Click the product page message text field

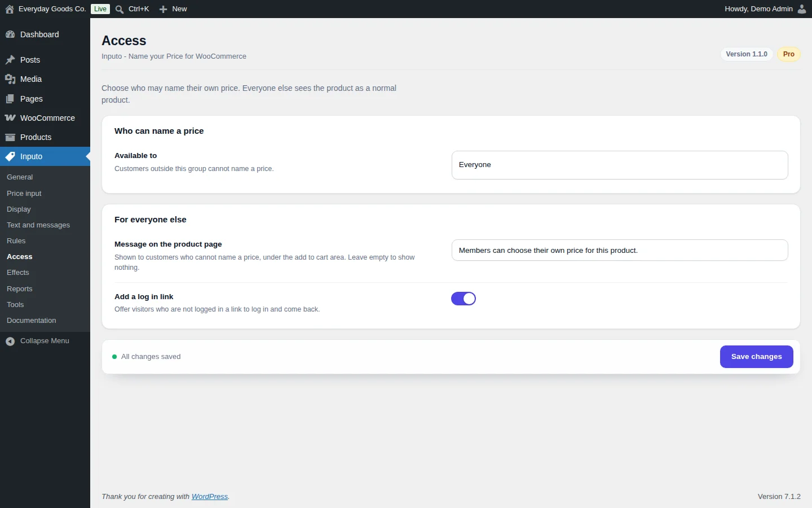tap(620, 250)
